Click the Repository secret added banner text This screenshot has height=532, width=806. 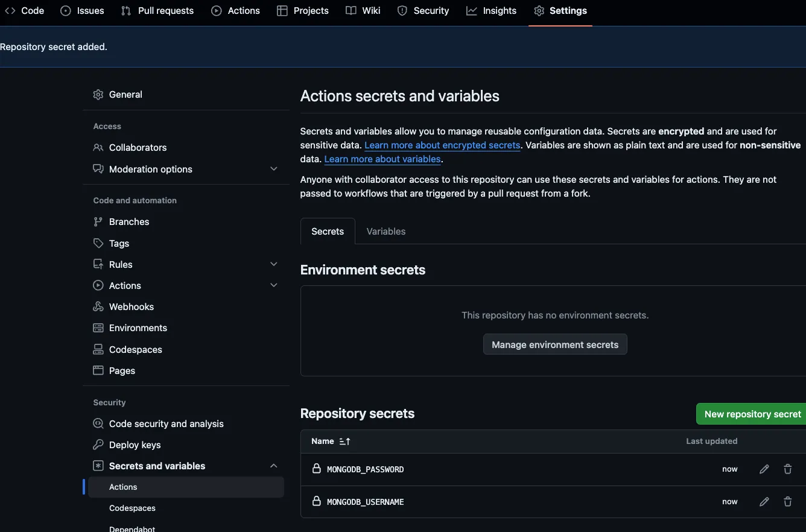coord(54,46)
